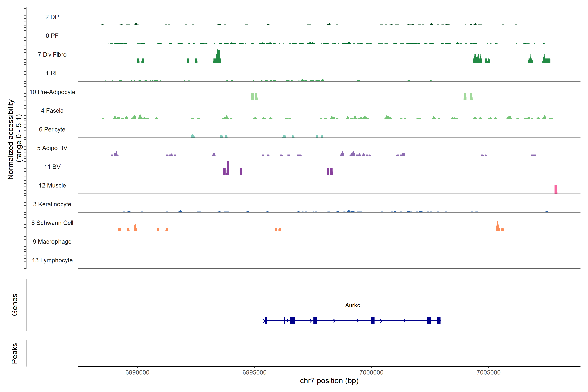Viewport: 588px width, 392px height.
Task: Click the tallest 11 BV purple peak
Action: pyautogui.click(x=228, y=168)
